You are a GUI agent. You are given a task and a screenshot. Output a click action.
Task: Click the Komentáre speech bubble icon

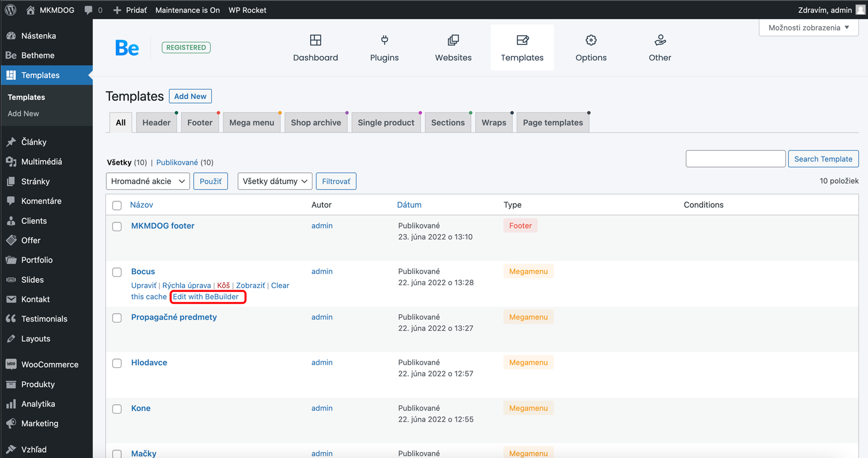pyautogui.click(x=11, y=201)
